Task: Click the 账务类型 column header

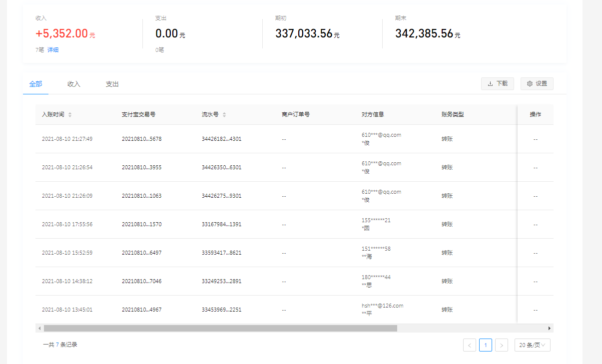Action: (453, 114)
